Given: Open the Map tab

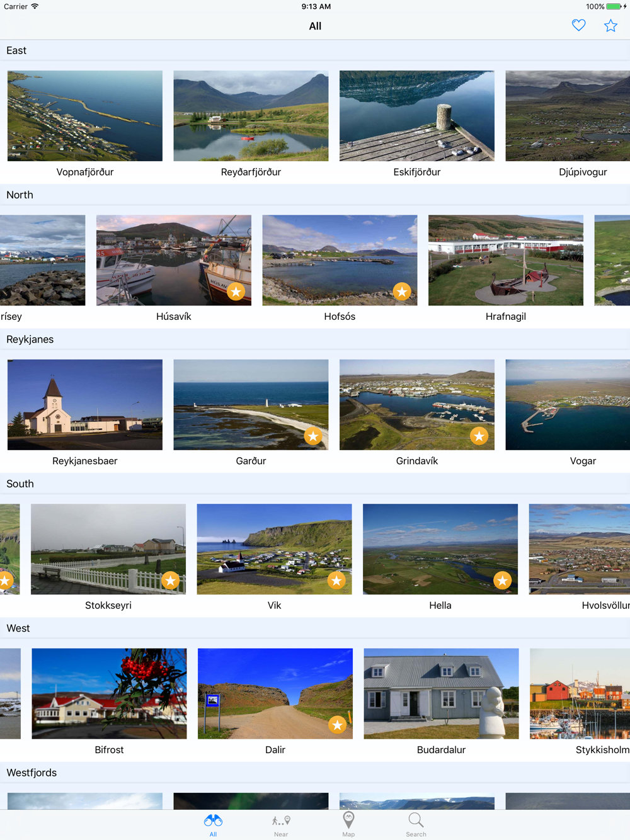Looking at the screenshot, I should pyautogui.click(x=348, y=825).
